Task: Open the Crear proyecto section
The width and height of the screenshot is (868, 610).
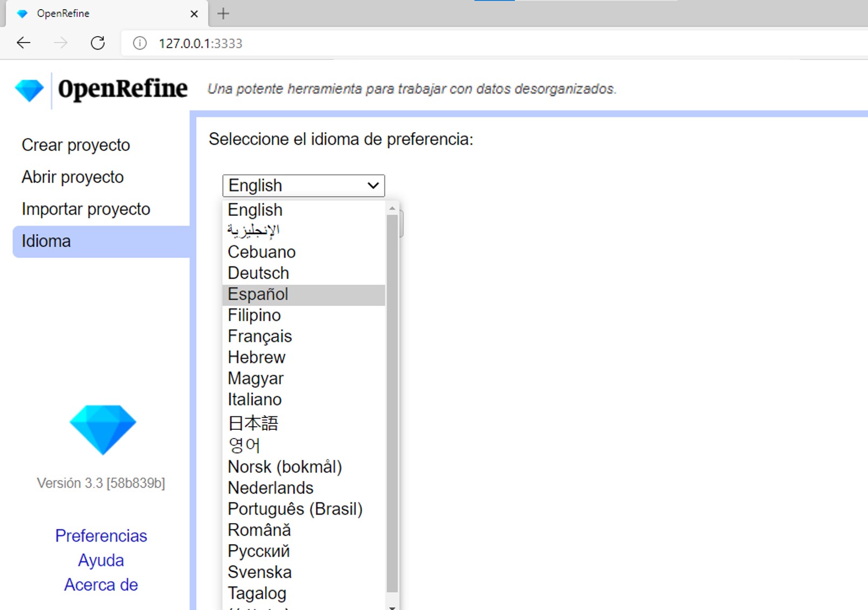Action: (x=75, y=145)
